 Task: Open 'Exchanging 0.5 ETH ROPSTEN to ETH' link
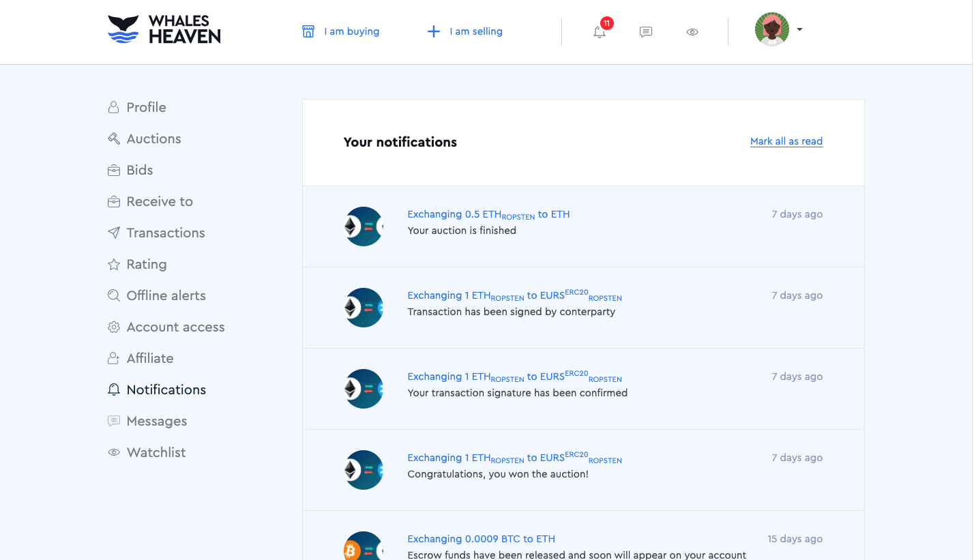tap(488, 214)
